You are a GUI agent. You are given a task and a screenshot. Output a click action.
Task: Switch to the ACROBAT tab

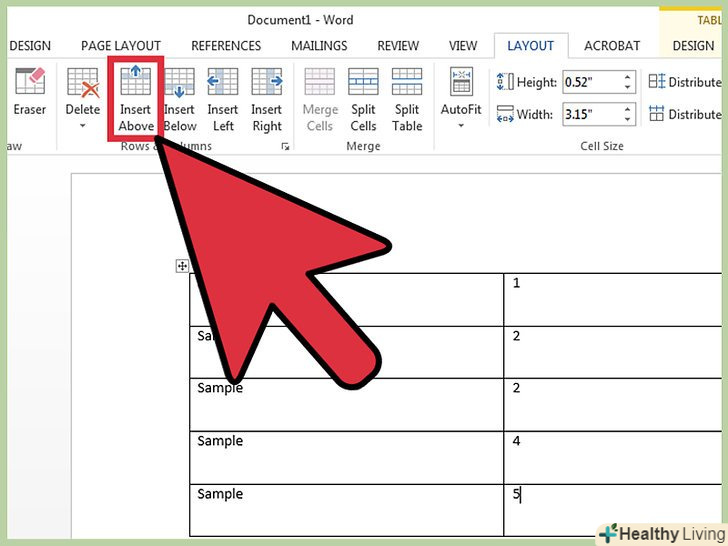coord(612,46)
